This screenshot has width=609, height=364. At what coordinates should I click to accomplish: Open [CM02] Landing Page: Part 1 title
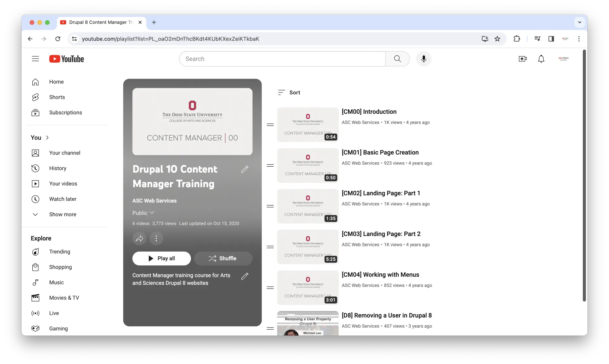click(381, 193)
